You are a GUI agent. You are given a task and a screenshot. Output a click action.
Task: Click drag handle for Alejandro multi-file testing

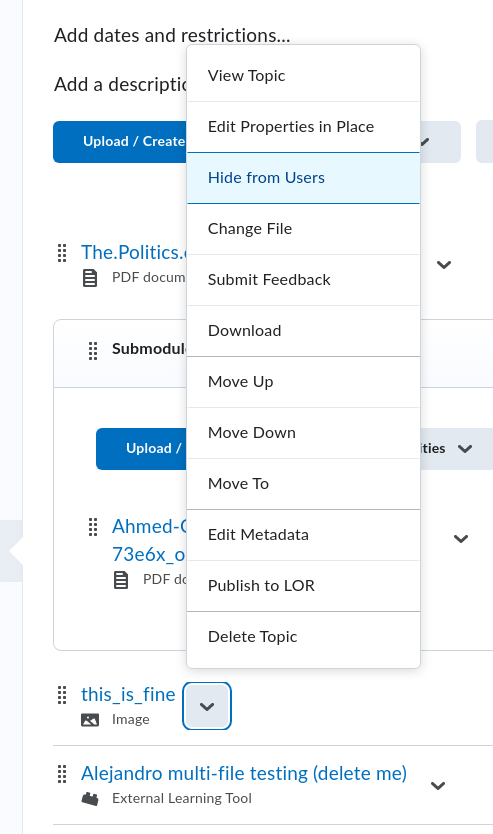point(62,774)
